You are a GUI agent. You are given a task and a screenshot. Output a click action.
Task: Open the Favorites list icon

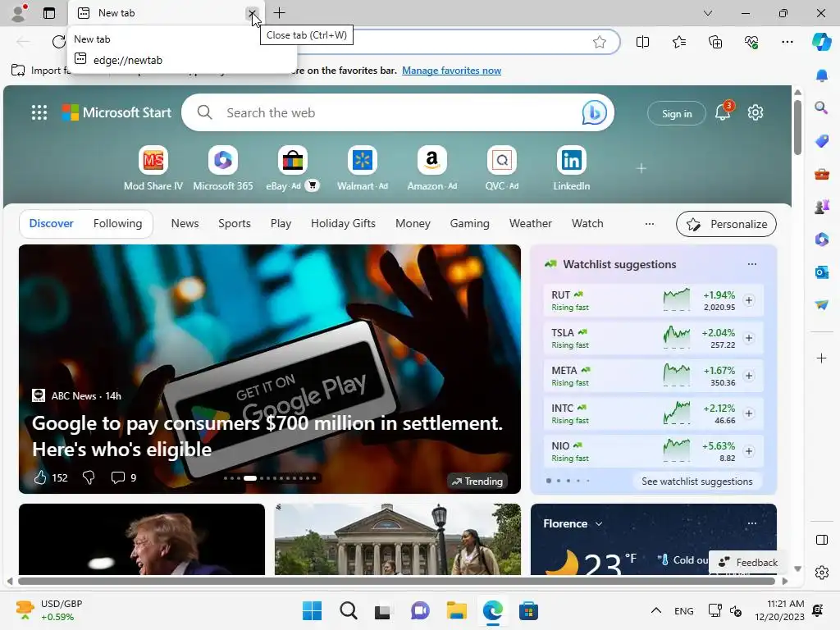pos(678,42)
